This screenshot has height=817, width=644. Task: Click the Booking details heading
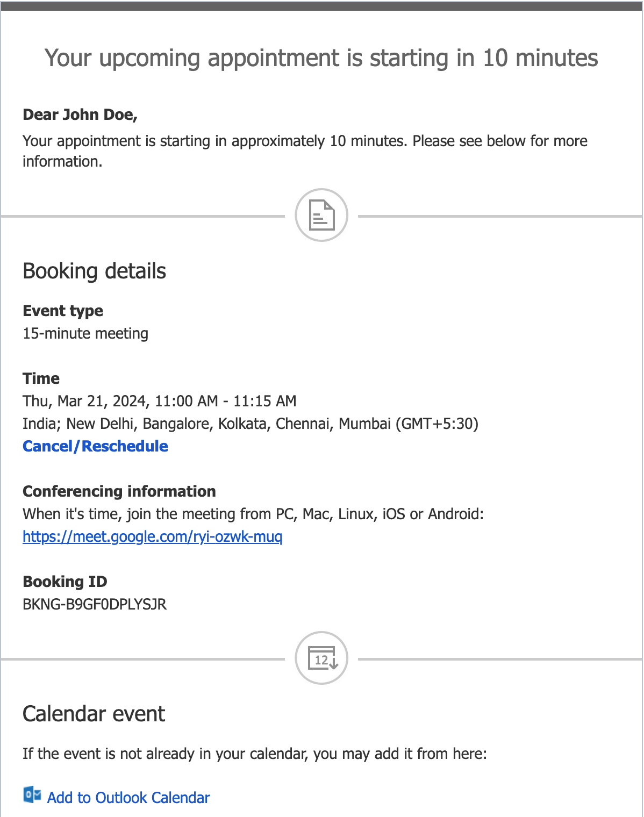pyautogui.click(x=94, y=271)
